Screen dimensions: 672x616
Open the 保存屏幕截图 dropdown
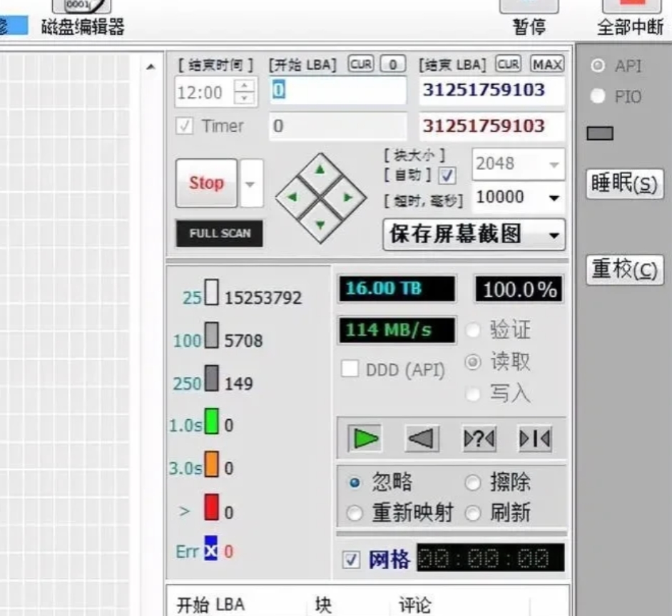tap(474, 235)
